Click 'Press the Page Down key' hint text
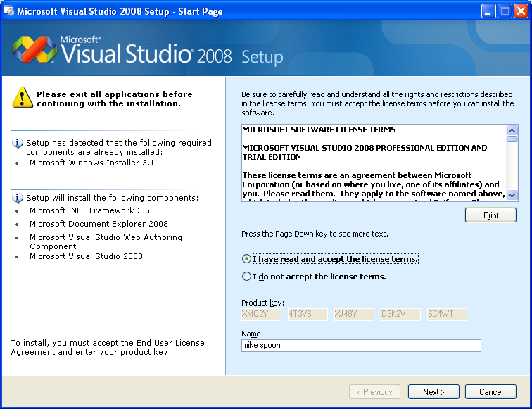The image size is (532, 409). click(x=315, y=234)
